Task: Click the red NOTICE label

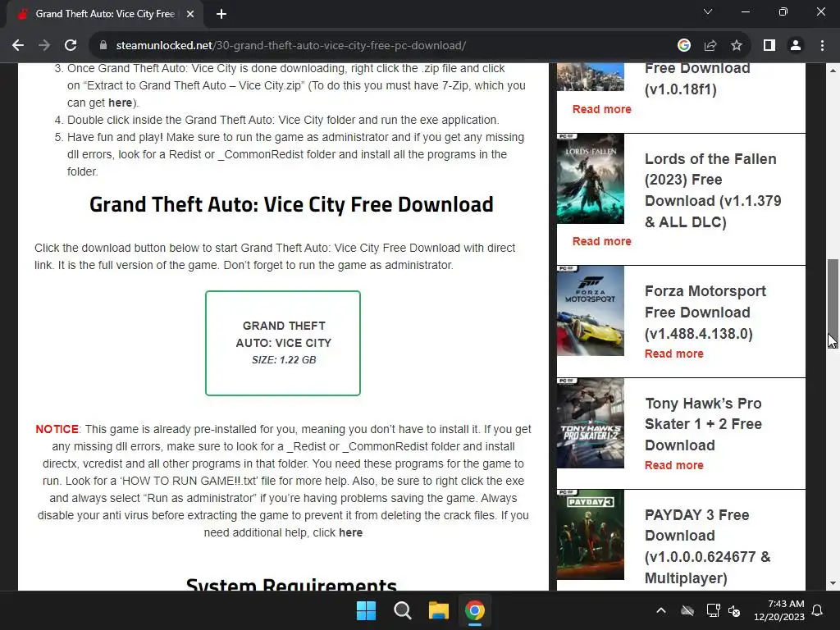Action: click(57, 429)
